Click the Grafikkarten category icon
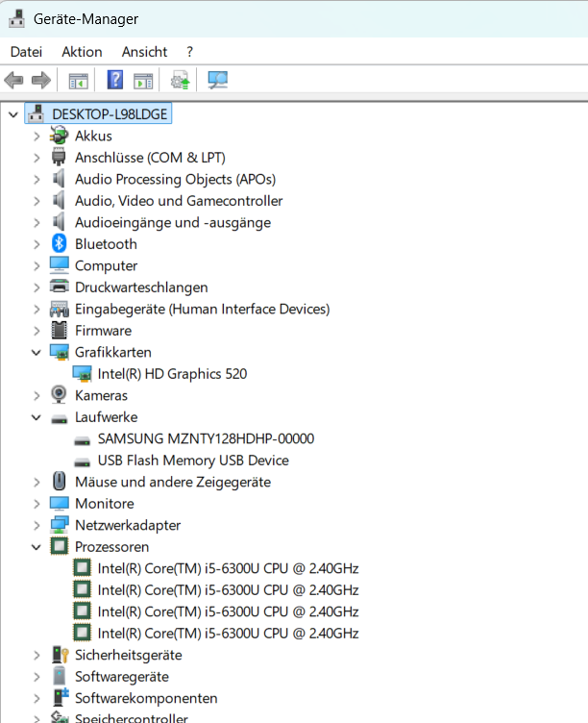 click(x=59, y=352)
